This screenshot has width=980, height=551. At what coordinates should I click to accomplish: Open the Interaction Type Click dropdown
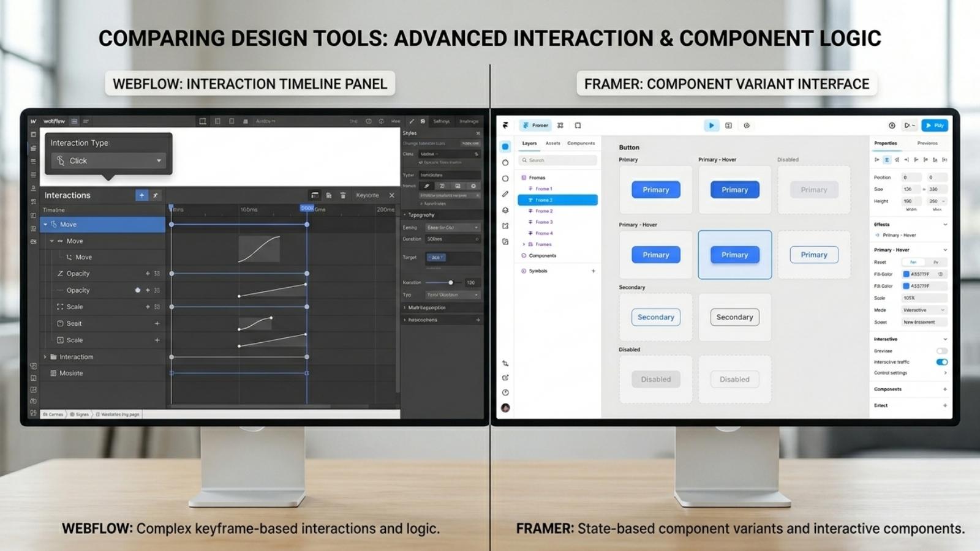click(x=108, y=160)
